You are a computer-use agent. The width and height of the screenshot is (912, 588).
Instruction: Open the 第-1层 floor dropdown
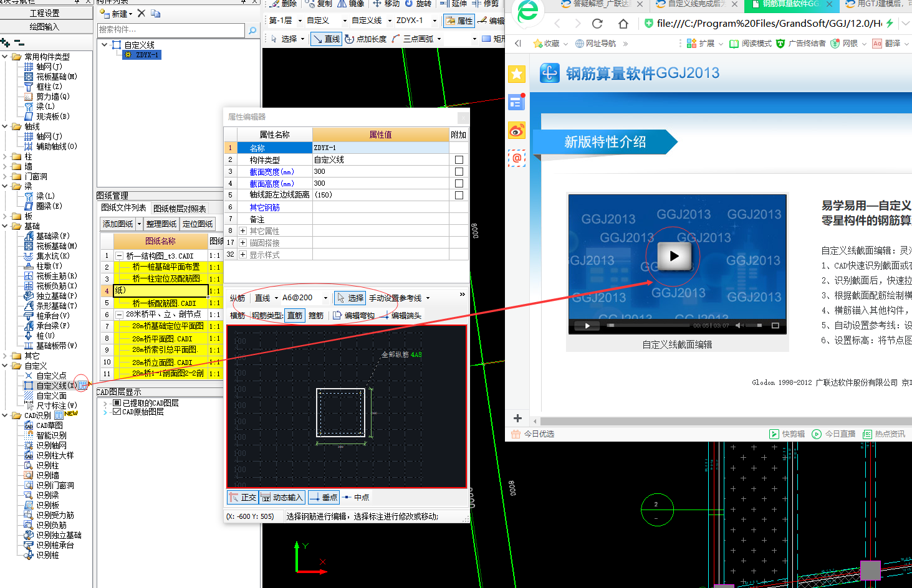pyautogui.click(x=300, y=21)
